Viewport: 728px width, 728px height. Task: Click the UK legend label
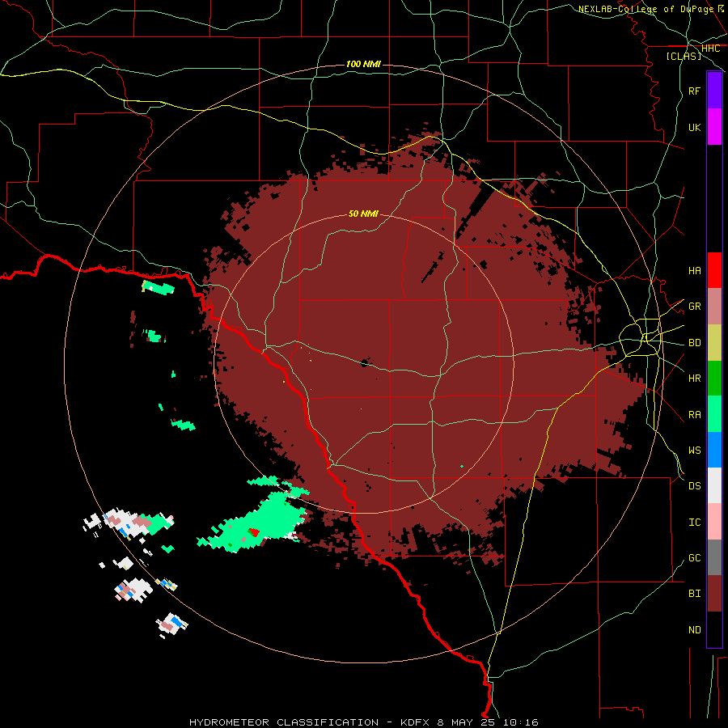pos(695,127)
